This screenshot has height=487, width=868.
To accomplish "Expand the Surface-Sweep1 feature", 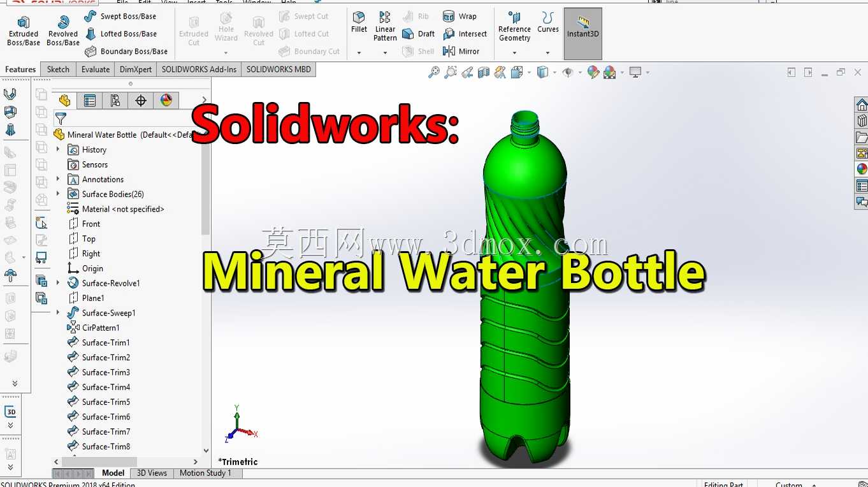I will coord(58,313).
